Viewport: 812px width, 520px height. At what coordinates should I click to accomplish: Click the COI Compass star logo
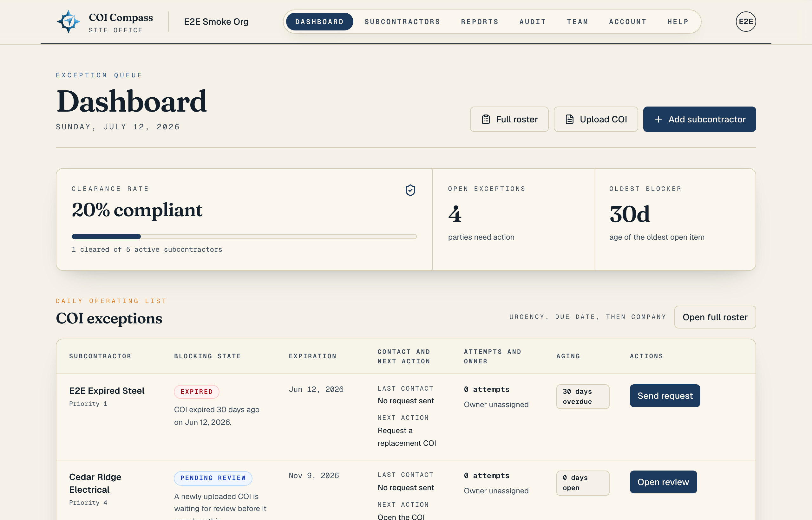click(x=69, y=22)
